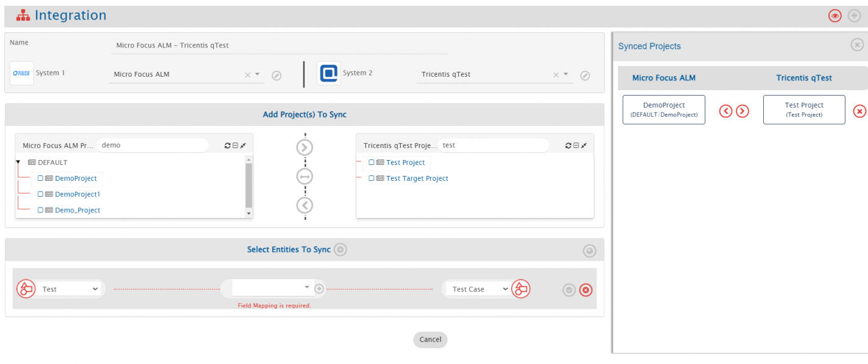Click the right arrow sync direction icon
The height and width of the screenshot is (364, 868).
click(305, 147)
